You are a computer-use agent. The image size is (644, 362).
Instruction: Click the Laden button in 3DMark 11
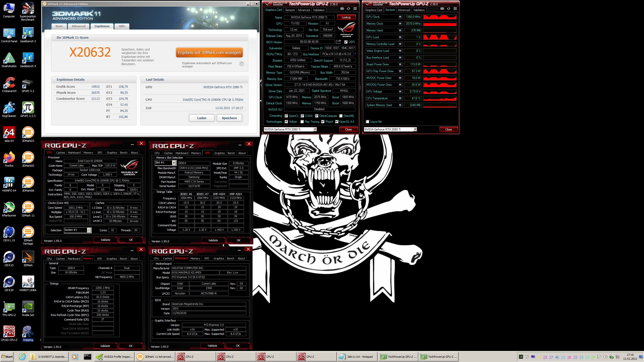point(202,118)
